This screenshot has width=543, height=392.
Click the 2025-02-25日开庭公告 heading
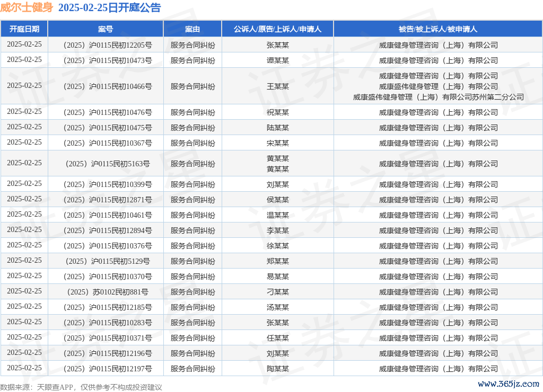[x=109, y=7]
